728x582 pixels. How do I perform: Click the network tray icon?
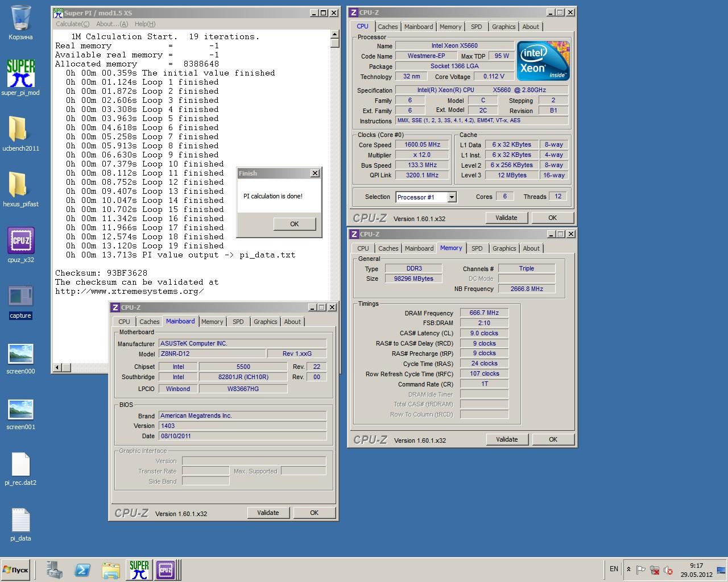click(x=655, y=569)
